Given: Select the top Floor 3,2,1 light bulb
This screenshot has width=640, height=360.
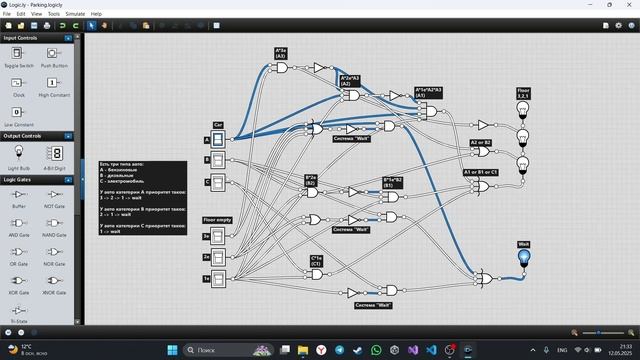Looking at the screenshot, I should (x=523, y=110).
